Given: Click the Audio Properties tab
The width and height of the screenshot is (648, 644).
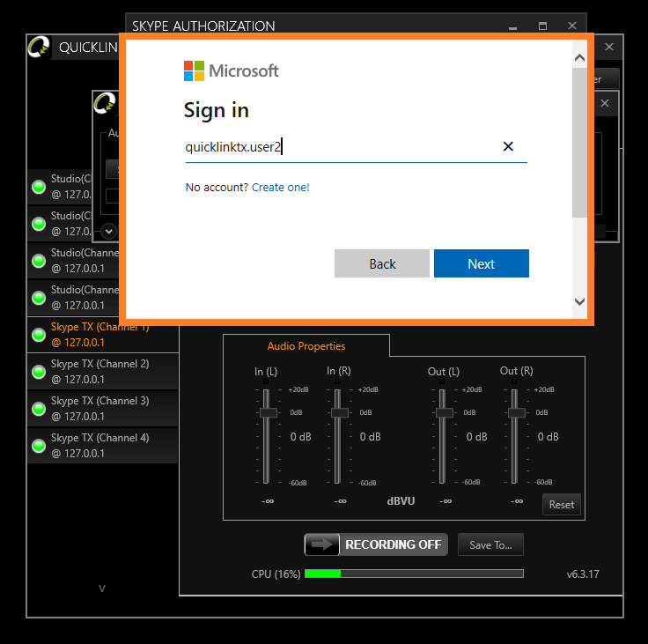Looking at the screenshot, I should click(306, 345).
